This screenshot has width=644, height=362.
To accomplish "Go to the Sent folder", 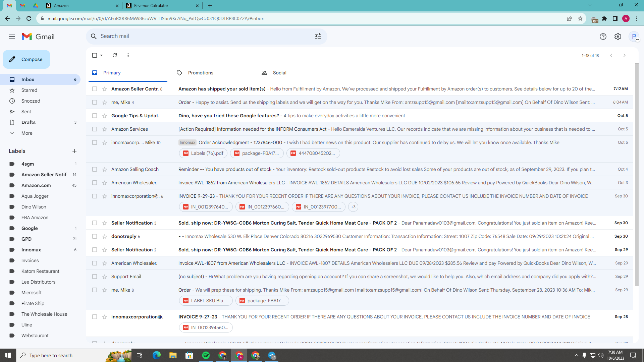I will pos(26,112).
